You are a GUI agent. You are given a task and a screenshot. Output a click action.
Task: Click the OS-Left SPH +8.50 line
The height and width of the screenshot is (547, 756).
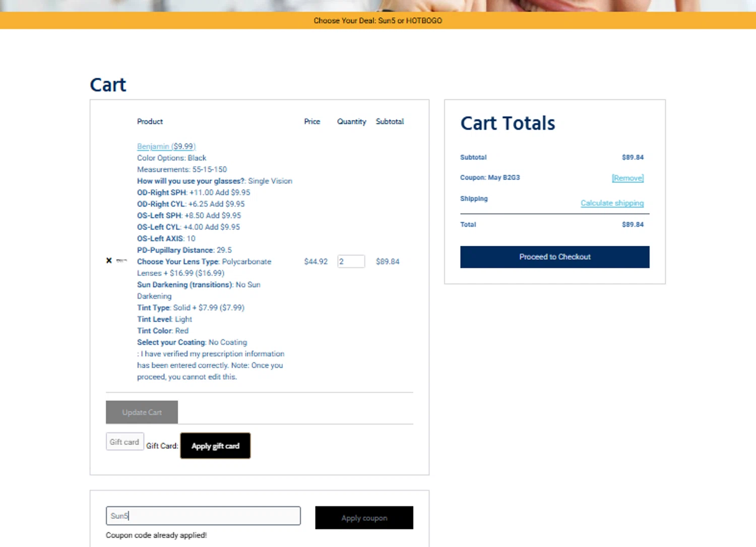click(x=189, y=216)
